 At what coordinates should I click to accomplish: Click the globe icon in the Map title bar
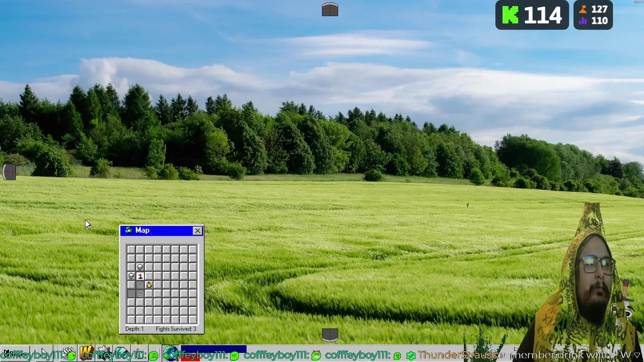tap(129, 230)
